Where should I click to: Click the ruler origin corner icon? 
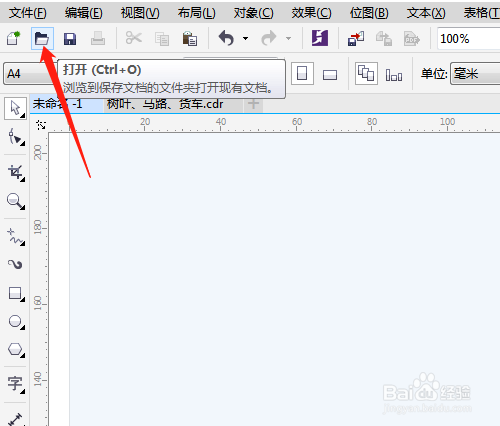pos(41,125)
